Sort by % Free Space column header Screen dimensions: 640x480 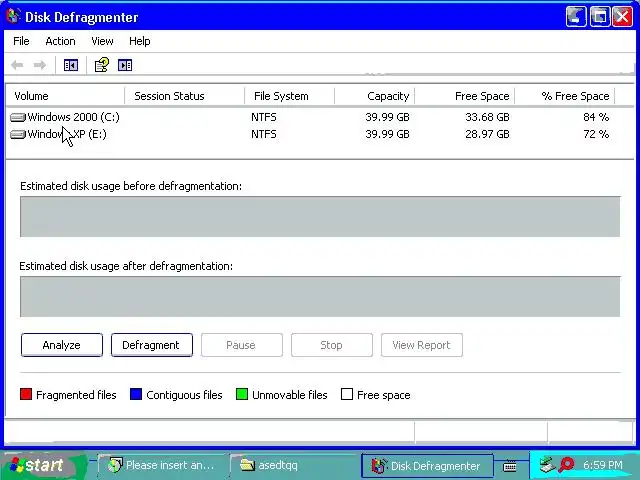point(564,96)
